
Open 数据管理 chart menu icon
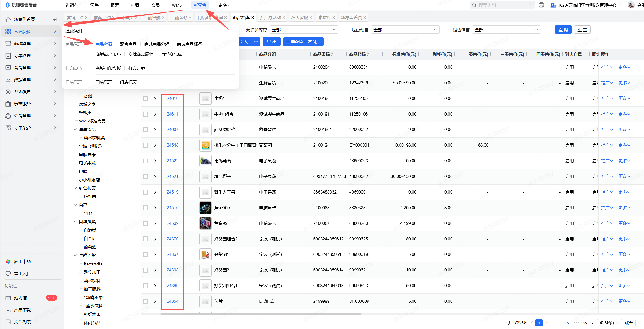click(x=8, y=80)
